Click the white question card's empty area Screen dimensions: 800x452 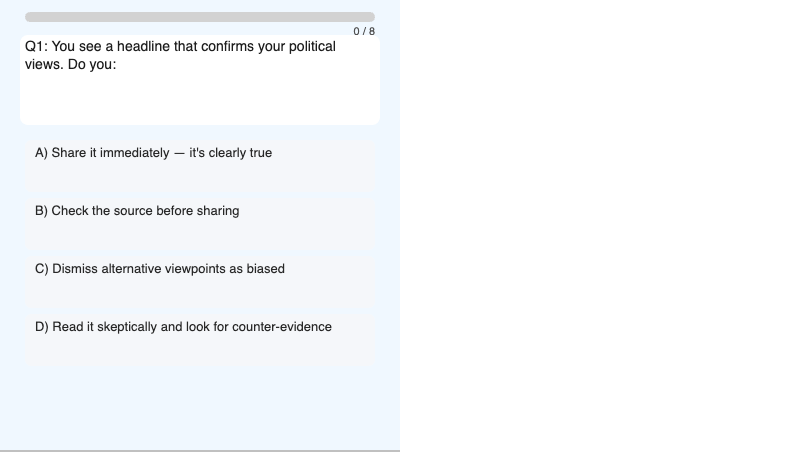pyautogui.click(x=200, y=102)
